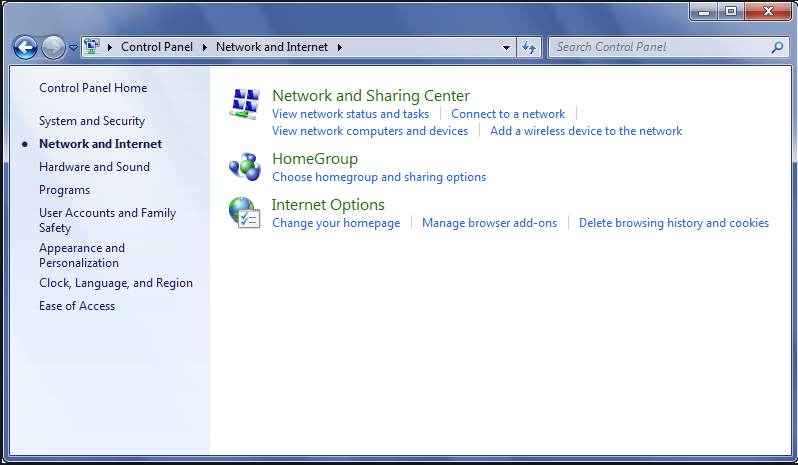This screenshot has width=798, height=465.
Task: Expand the arrow after Control Panel breadcrumb
Action: point(205,47)
